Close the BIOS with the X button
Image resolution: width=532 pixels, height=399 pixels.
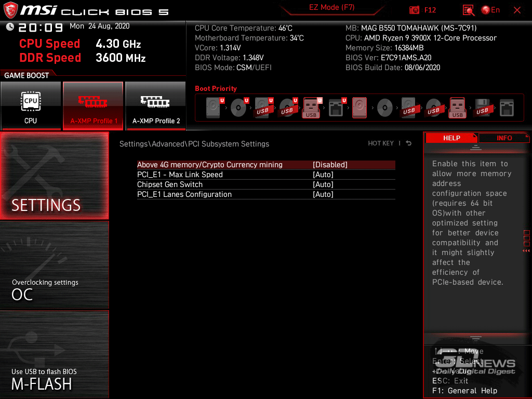(x=517, y=10)
